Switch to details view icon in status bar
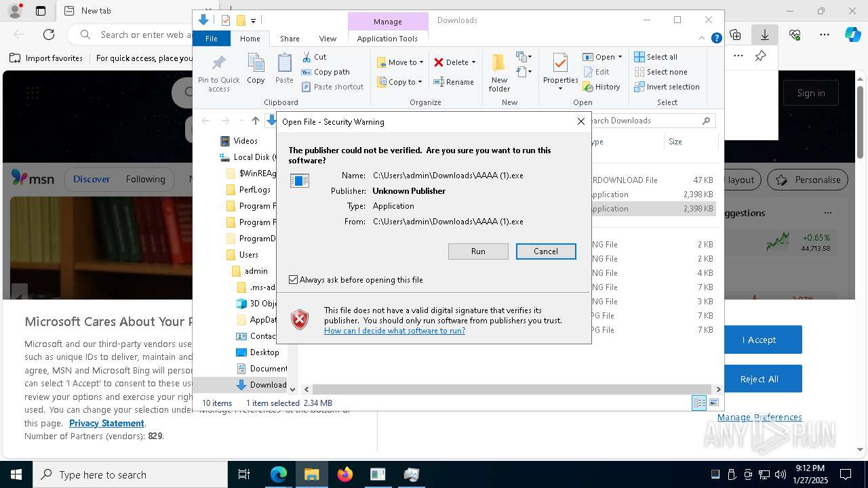868x488 pixels. click(x=699, y=403)
